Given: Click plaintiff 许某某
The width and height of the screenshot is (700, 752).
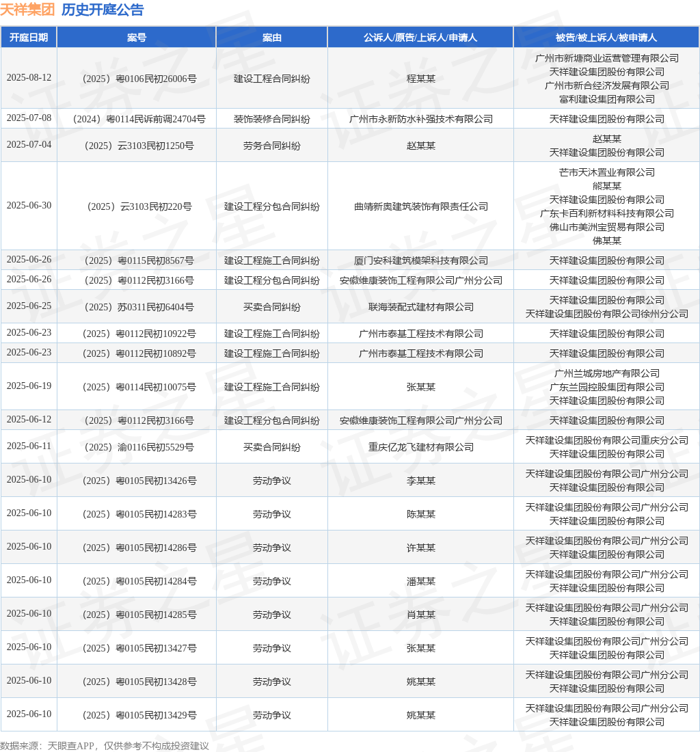Looking at the screenshot, I should (x=420, y=548).
